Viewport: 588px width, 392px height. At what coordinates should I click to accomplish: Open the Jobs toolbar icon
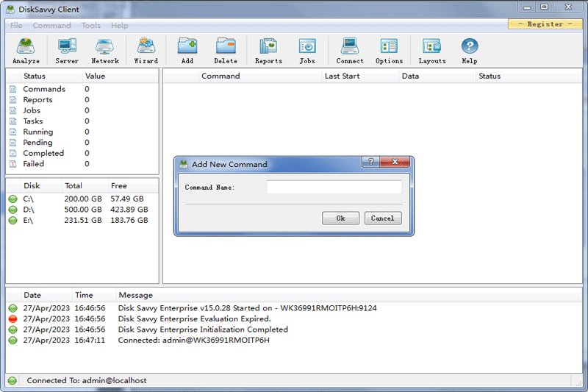point(307,51)
